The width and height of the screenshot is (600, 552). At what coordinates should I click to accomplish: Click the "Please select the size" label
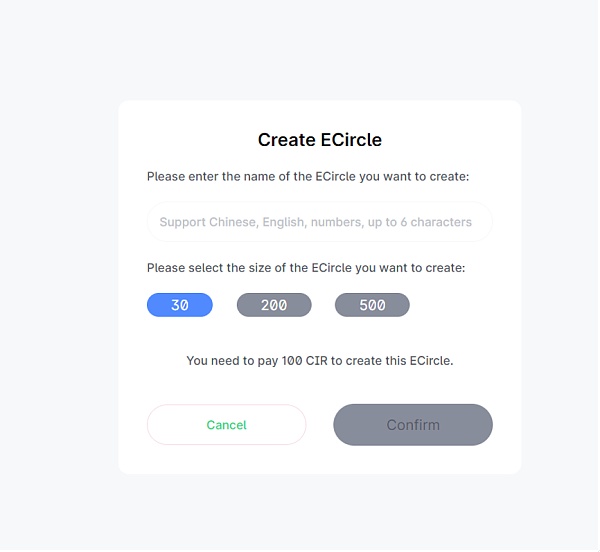pos(307,269)
